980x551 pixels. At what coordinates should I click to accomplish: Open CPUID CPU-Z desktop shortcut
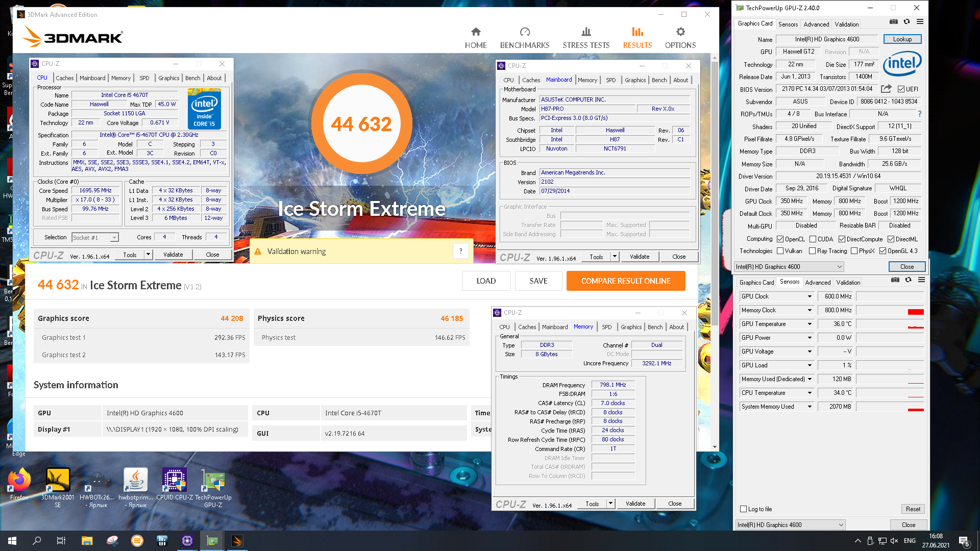[175, 484]
